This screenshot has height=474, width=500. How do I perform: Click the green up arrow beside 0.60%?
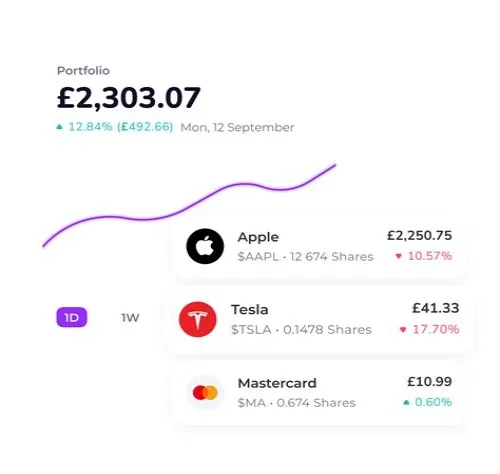[x=406, y=402]
